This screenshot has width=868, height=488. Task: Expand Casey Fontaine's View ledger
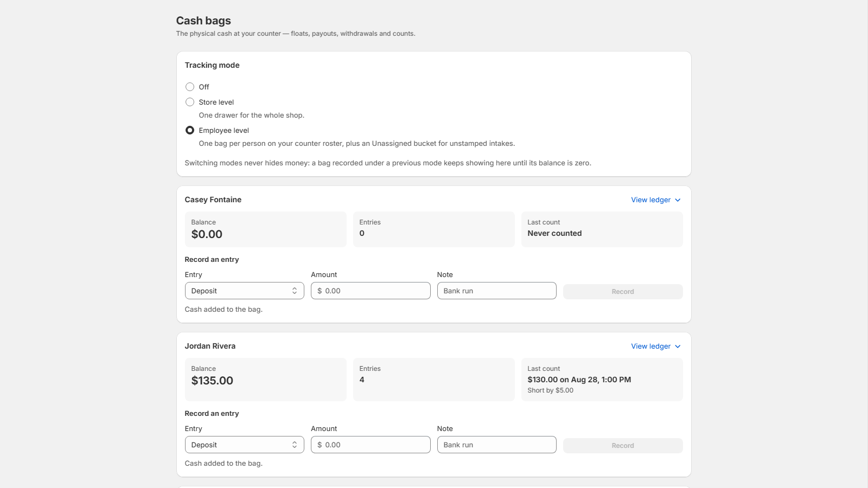(x=655, y=200)
